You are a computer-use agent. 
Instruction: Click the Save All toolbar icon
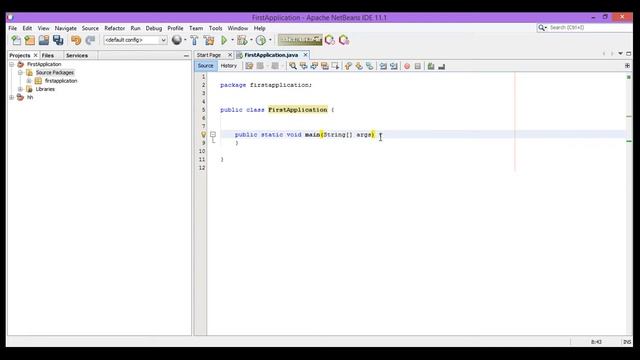(58, 40)
